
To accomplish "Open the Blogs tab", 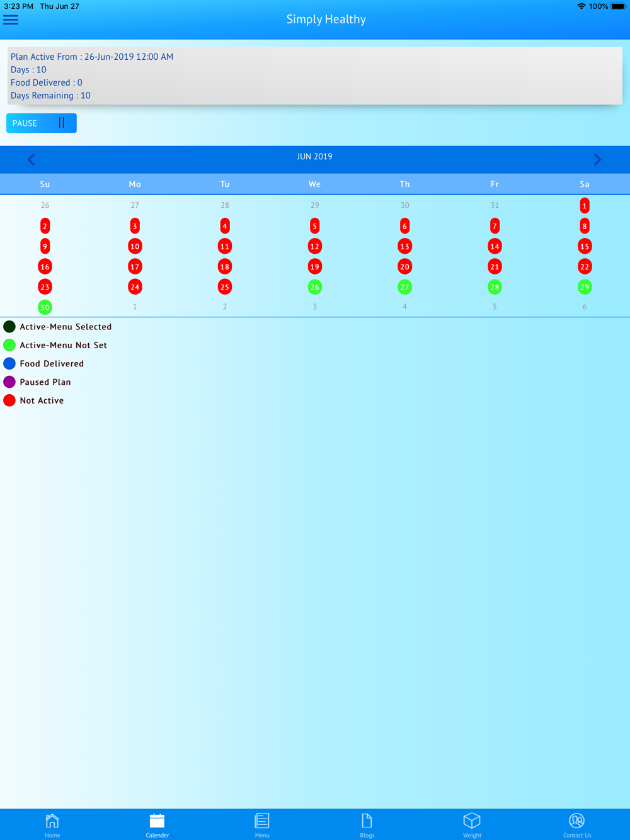I will click(x=367, y=825).
